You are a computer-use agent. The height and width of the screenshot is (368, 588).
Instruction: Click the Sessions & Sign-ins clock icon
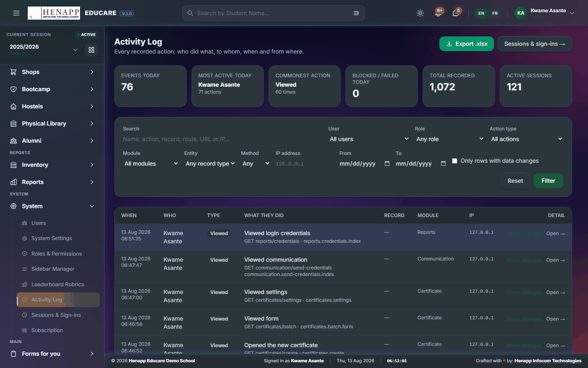click(x=24, y=315)
